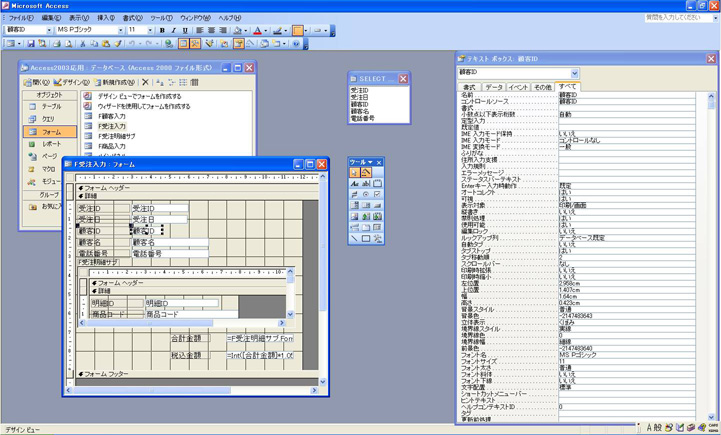This screenshot has width=721, height=435.
Task: Open the 挿入(I) menu
Action: coord(106,18)
